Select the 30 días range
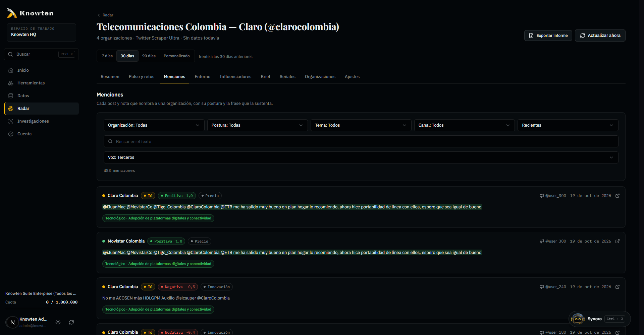The image size is (644, 335). 127,56
